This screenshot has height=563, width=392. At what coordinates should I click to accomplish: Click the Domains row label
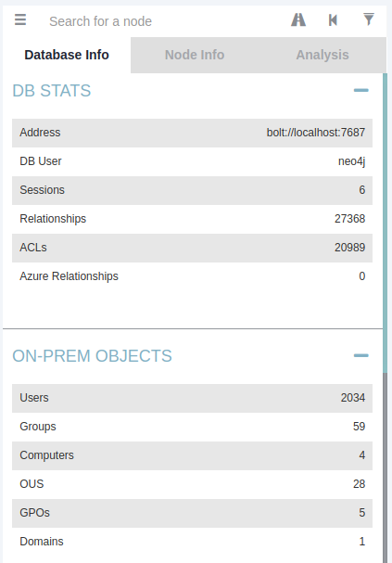click(x=42, y=542)
